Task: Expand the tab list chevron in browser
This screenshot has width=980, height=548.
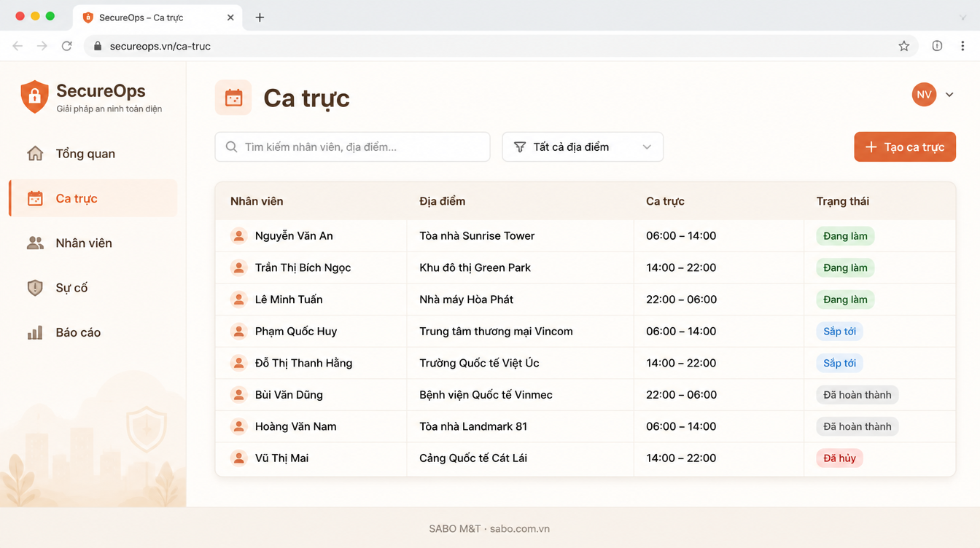Action: [x=963, y=17]
